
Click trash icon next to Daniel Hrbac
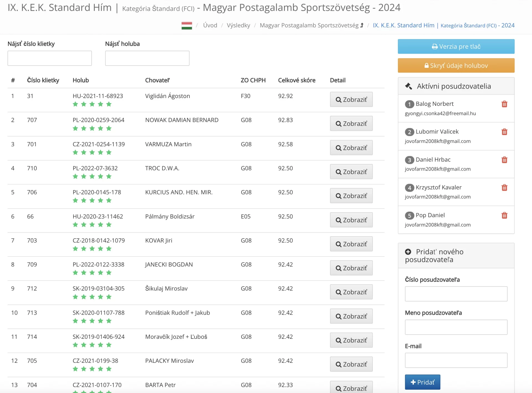(504, 160)
